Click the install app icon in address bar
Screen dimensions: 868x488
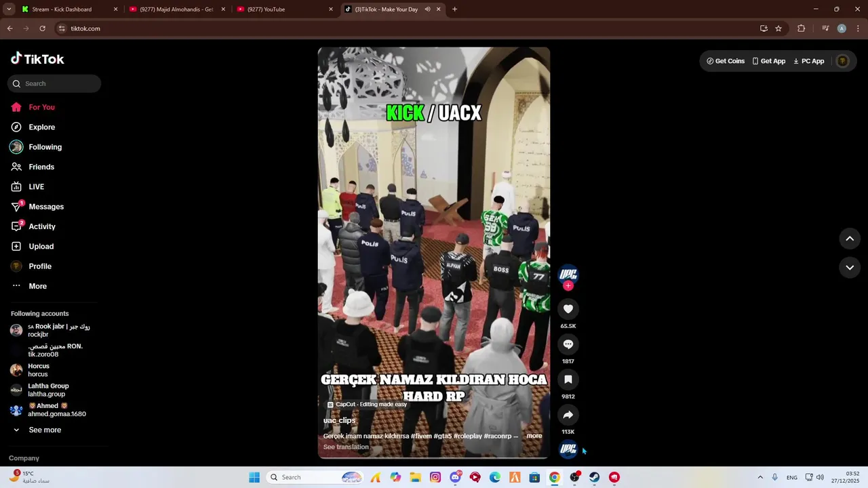764,28
